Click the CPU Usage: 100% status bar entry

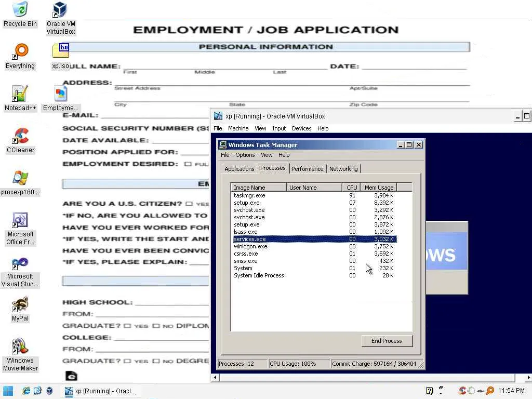(x=299, y=364)
